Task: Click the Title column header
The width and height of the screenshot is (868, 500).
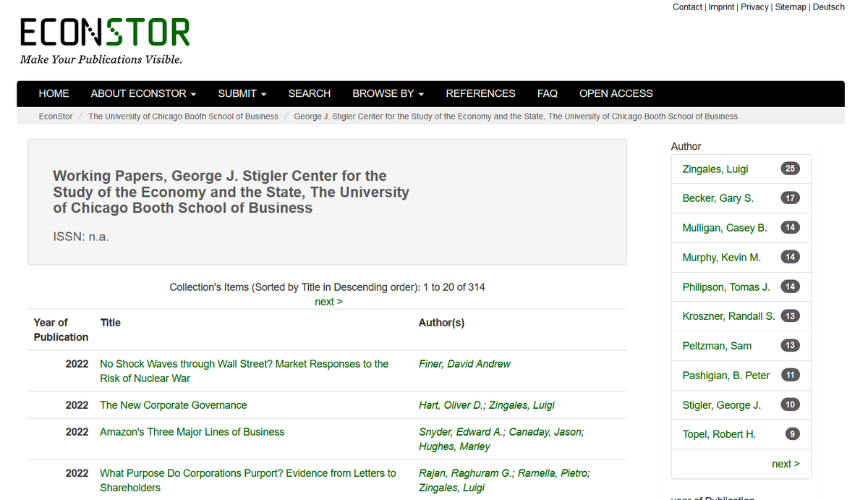Action: [x=111, y=323]
